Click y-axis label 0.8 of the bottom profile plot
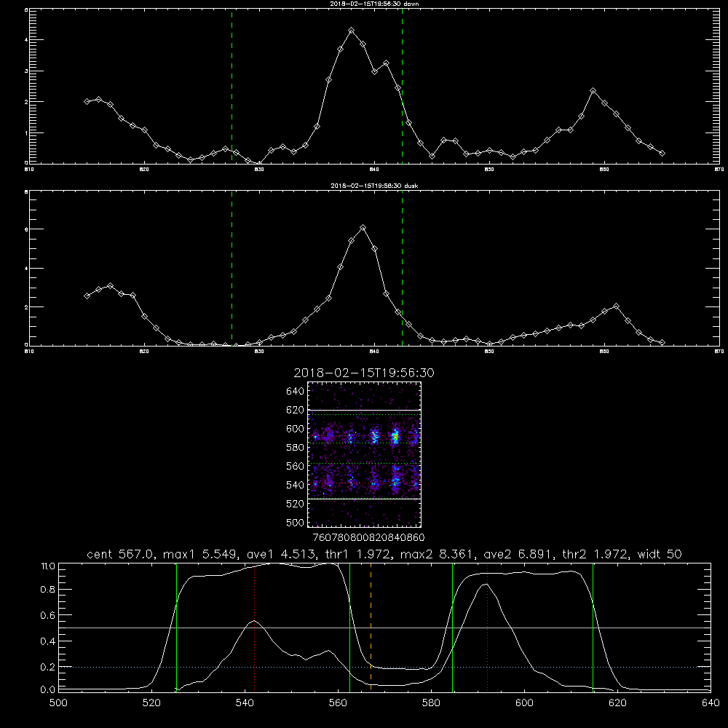Screen dimensions: 728x728 click(x=47, y=590)
